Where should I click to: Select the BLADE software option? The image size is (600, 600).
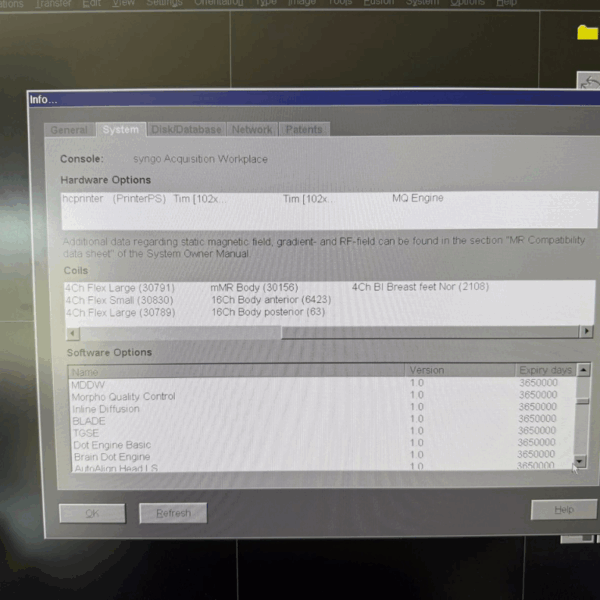(322, 420)
